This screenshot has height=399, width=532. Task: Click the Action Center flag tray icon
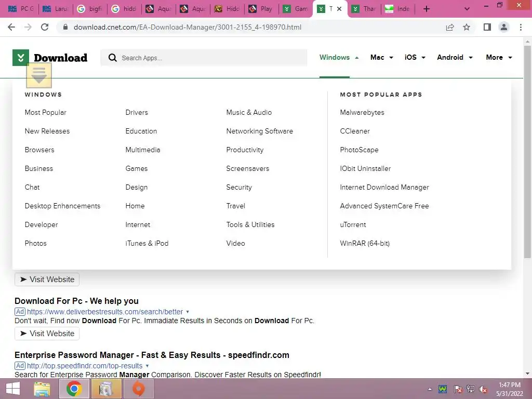tap(458, 389)
